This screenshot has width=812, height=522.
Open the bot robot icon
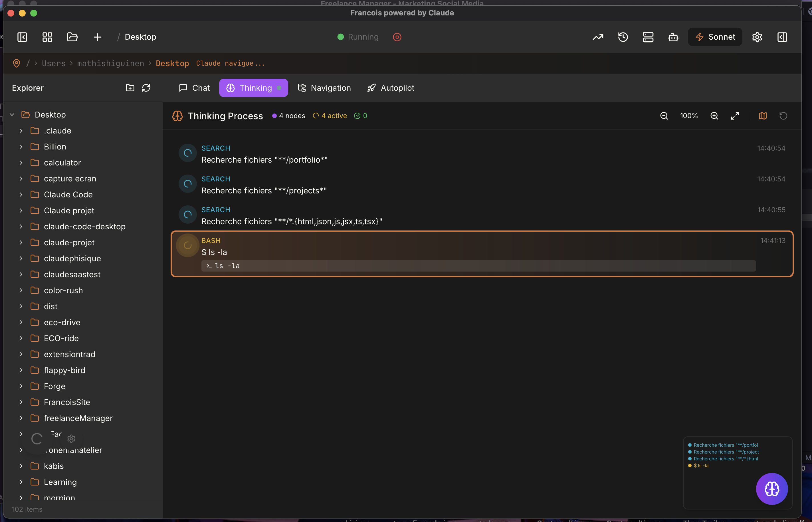pyautogui.click(x=673, y=37)
